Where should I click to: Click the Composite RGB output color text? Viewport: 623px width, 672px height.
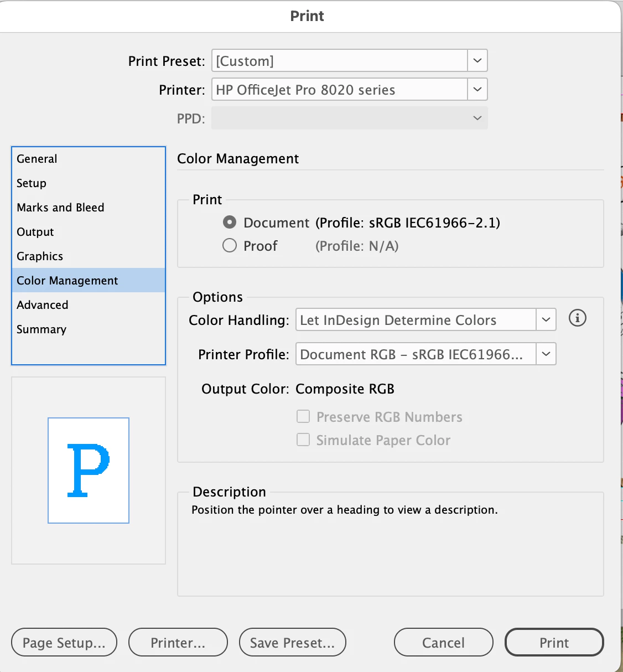(345, 389)
